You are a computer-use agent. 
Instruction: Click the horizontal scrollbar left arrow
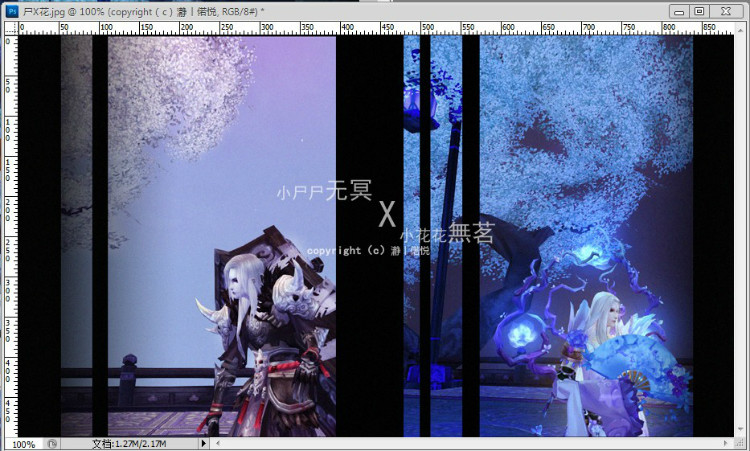(218, 443)
